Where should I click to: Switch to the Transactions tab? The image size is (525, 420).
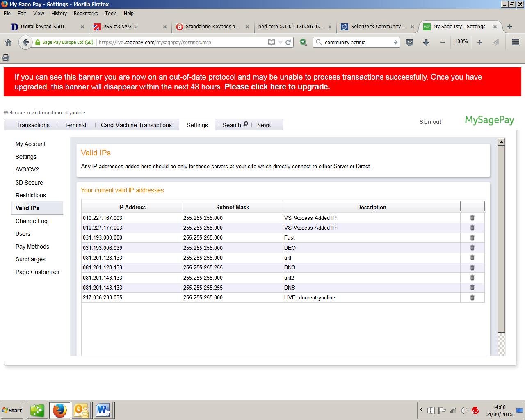pos(33,125)
